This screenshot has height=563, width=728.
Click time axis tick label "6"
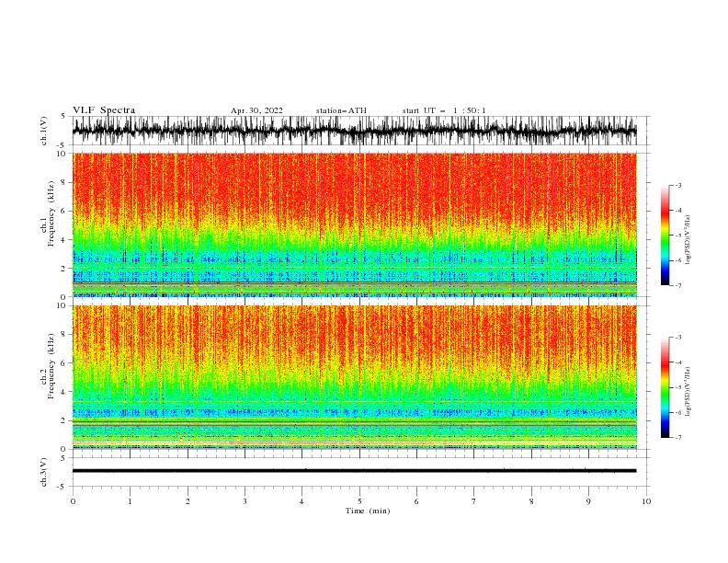(x=416, y=501)
